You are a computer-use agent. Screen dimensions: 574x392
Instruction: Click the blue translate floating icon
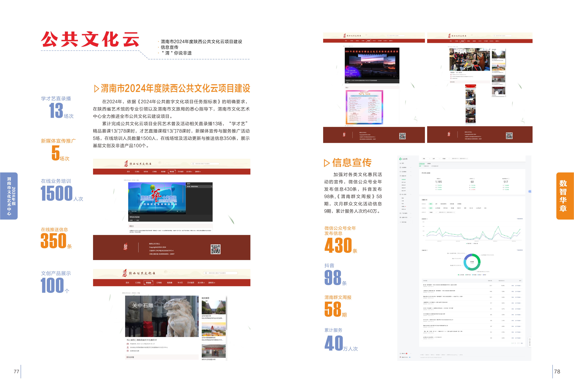tap(530, 191)
